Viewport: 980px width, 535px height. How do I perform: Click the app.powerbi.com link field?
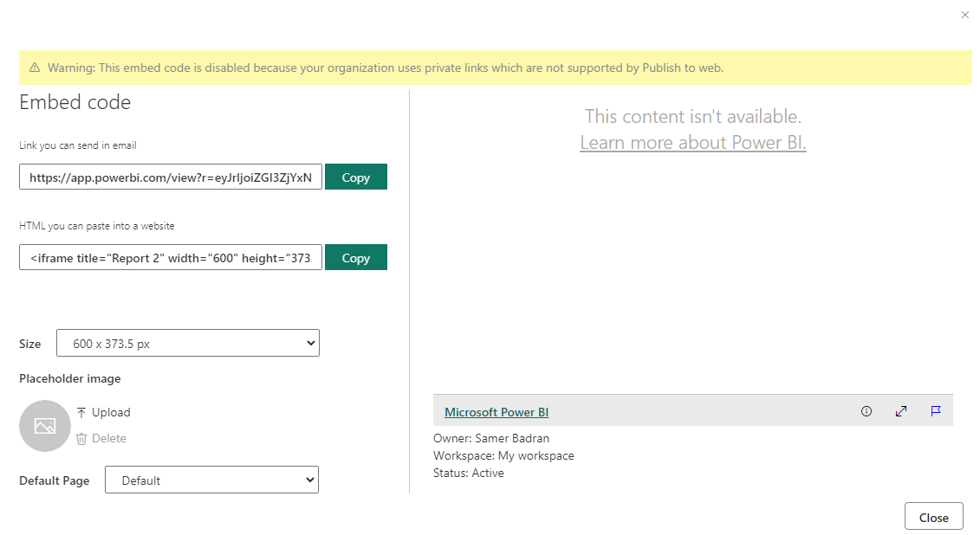[x=171, y=177]
